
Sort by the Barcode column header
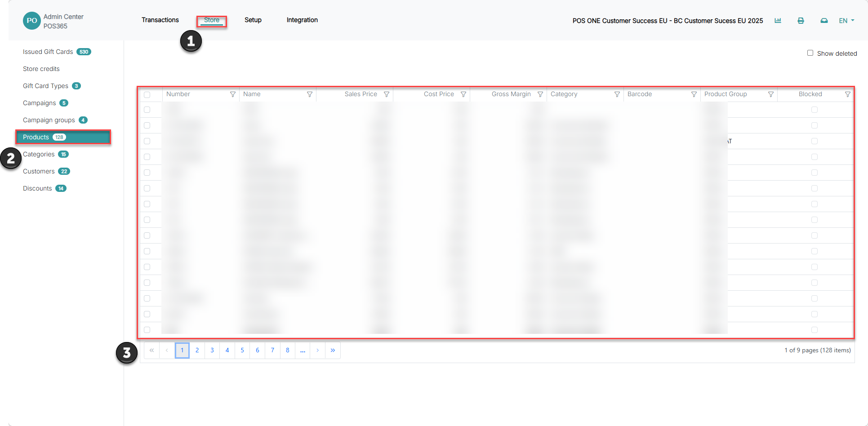(x=639, y=94)
